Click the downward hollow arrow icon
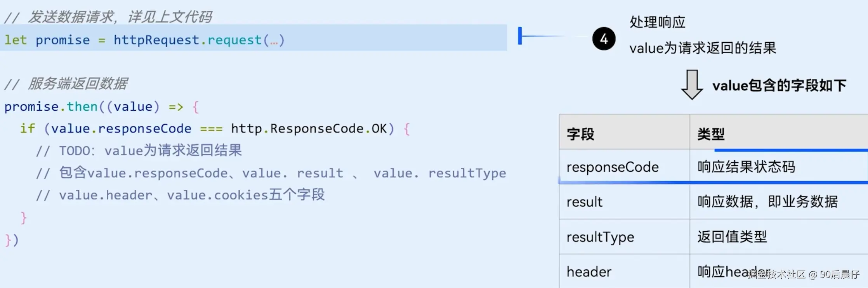Image resolution: width=868 pixels, height=288 pixels. [x=692, y=85]
